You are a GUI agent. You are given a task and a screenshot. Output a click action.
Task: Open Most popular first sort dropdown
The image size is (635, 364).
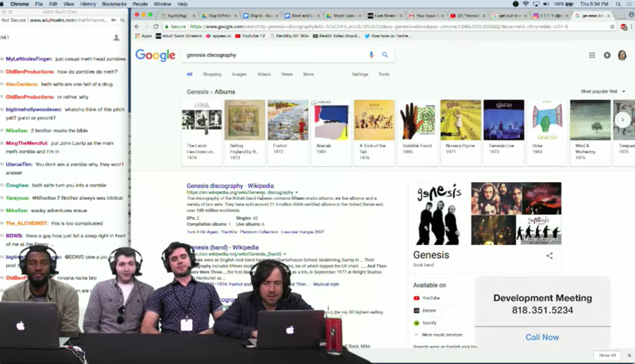coord(603,92)
